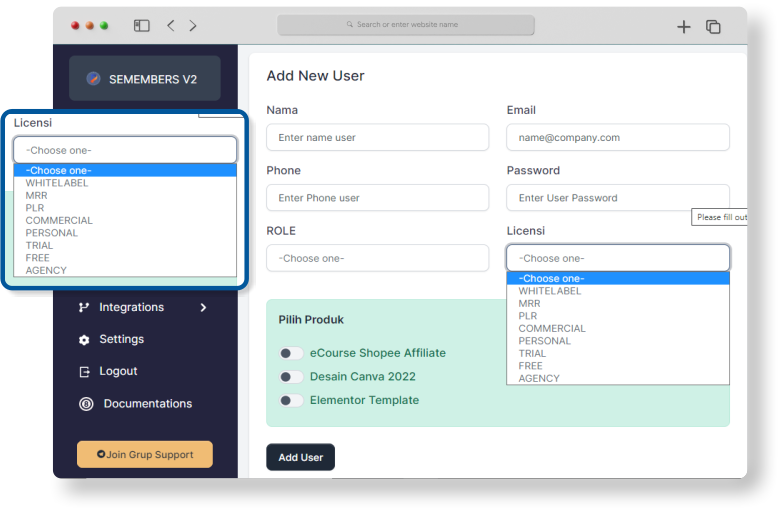The height and width of the screenshot is (510, 780).
Task: Select WHITELABEL in the Licensi dropdown list
Action: [549, 291]
